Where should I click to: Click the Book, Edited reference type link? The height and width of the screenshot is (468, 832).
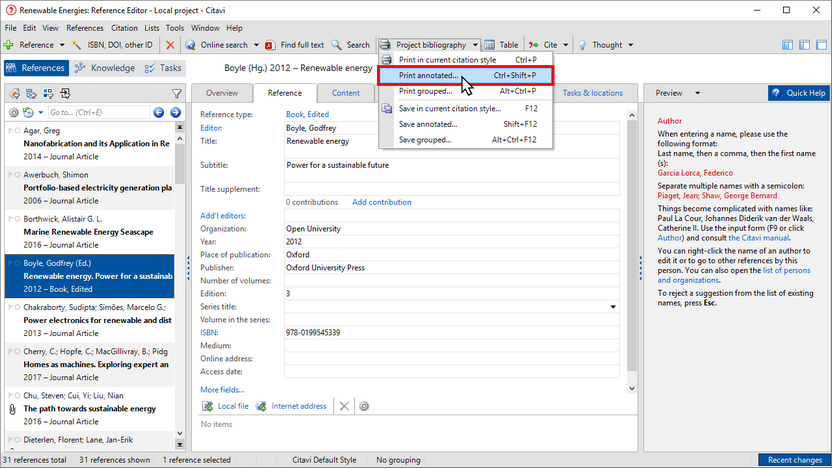[x=307, y=114]
